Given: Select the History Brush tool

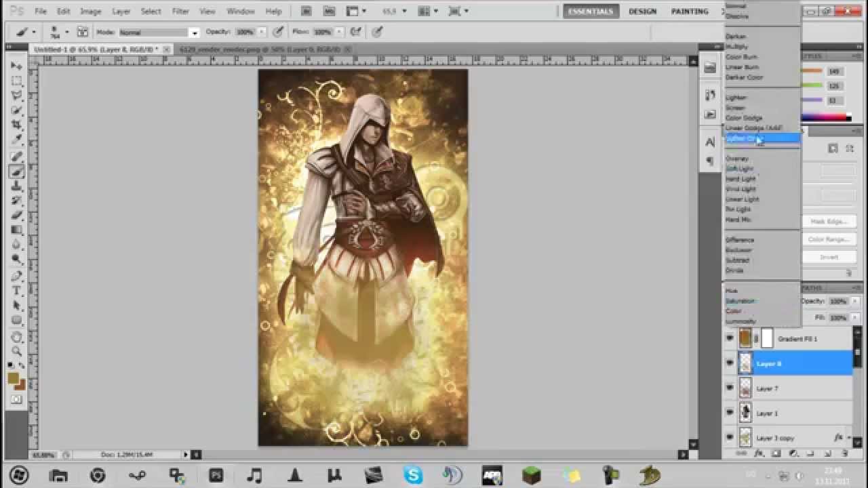Looking at the screenshot, I should pos(17,201).
